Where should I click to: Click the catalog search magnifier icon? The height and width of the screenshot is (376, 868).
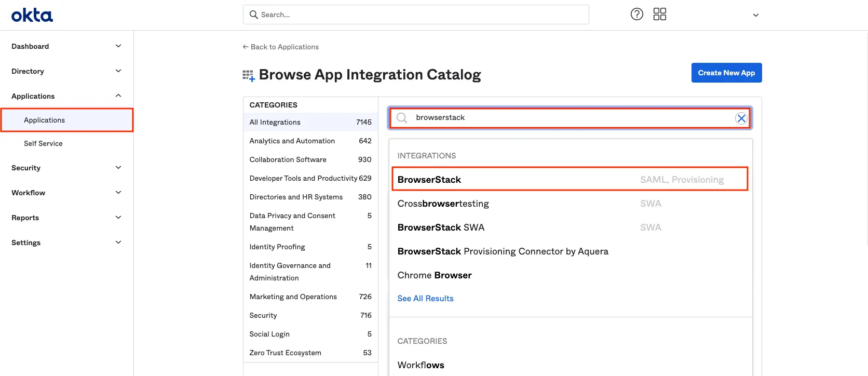(402, 118)
